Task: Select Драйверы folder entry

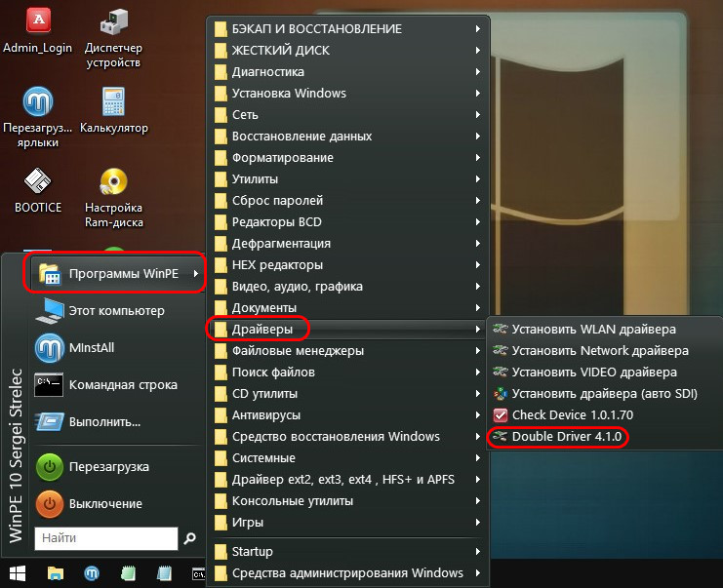Action: [x=348, y=329]
